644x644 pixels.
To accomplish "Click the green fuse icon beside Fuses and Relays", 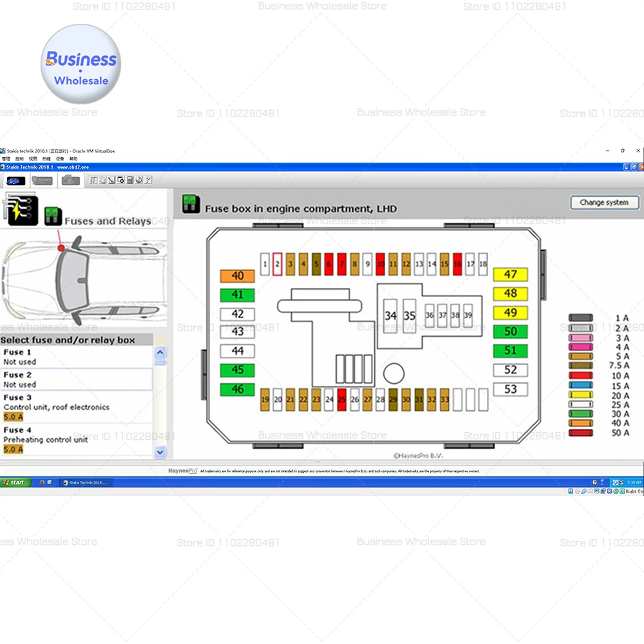I will click(53, 216).
